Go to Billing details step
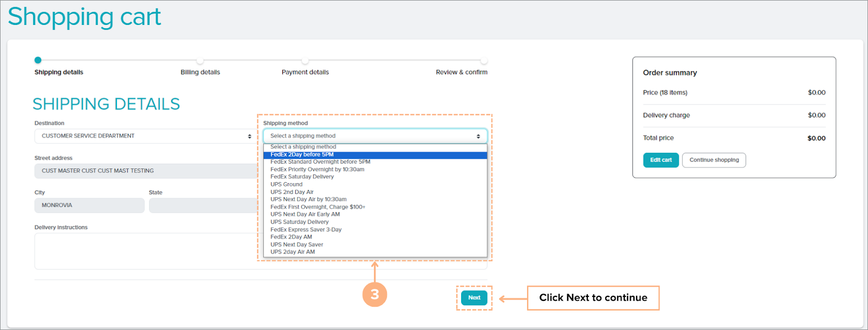This screenshot has height=330, width=868. click(x=200, y=72)
